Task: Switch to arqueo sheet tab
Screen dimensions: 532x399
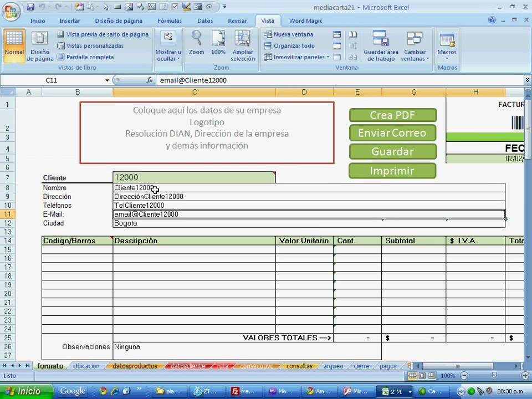Action: [333, 366]
